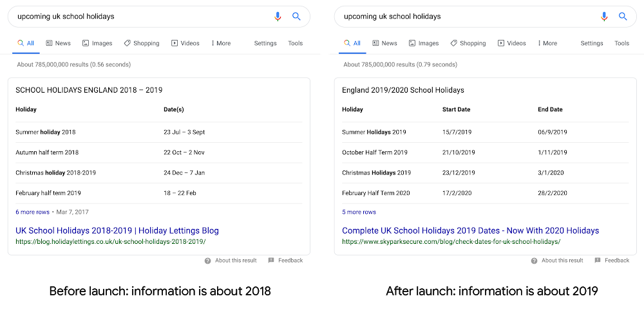Click microphone voice search icon in left search bar
644x332 pixels.
(x=278, y=17)
